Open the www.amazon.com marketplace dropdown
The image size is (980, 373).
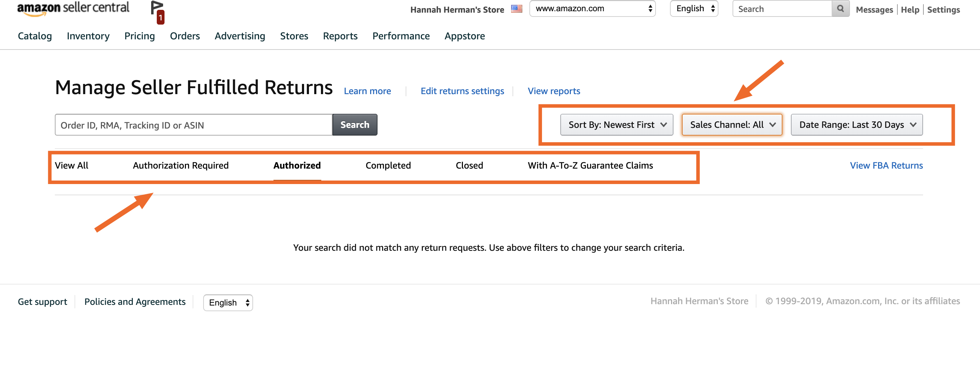tap(592, 8)
